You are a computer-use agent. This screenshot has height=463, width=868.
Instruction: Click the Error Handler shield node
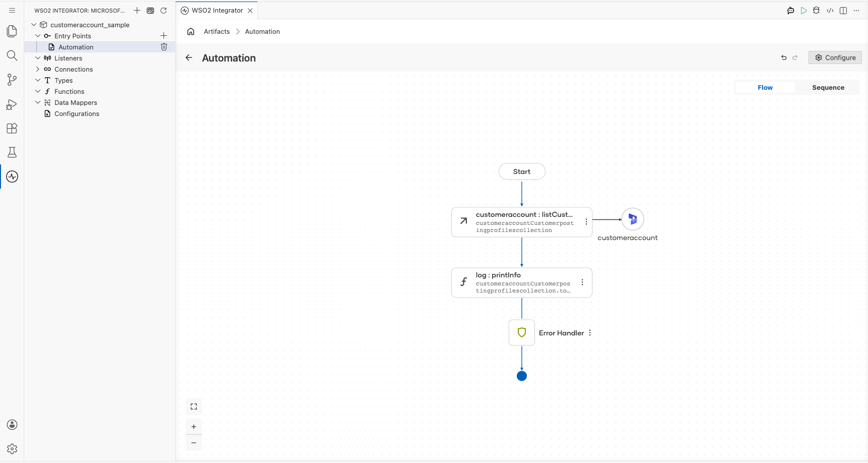click(x=522, y=333)
